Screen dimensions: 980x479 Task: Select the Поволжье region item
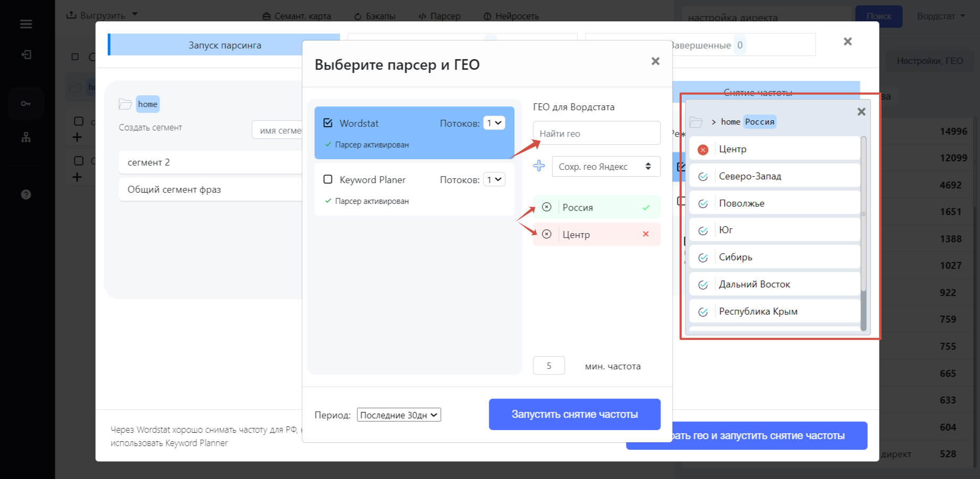775,203
